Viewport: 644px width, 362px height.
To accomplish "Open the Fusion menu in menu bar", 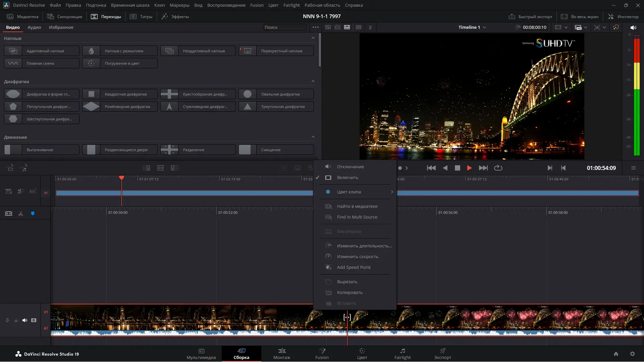I will [x=257, y=5].
